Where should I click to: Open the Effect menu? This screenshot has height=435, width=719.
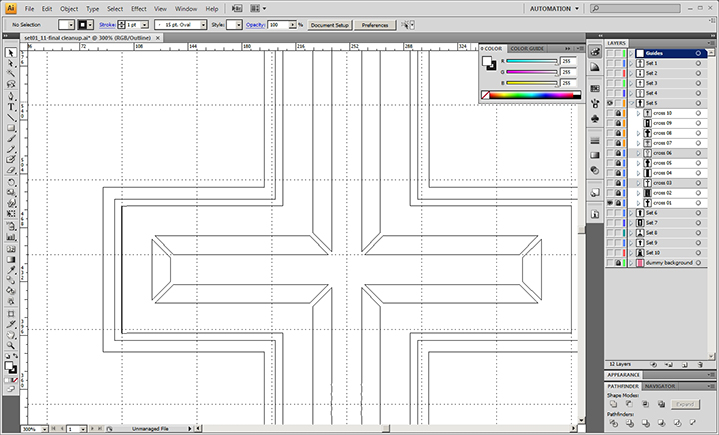[138, 8]
